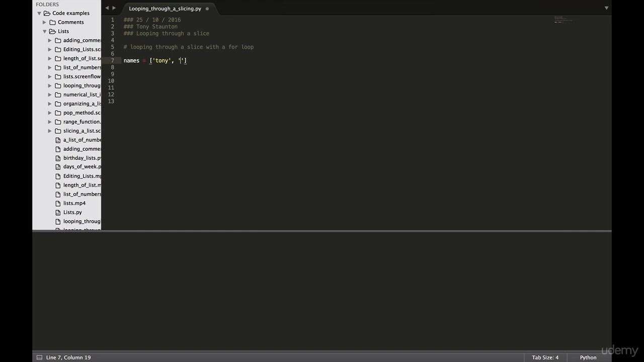The height and width of the screenshot is (362, 644).
Task: Click the slicing_a_list.sc folder icon
Action: pos(58,131)
